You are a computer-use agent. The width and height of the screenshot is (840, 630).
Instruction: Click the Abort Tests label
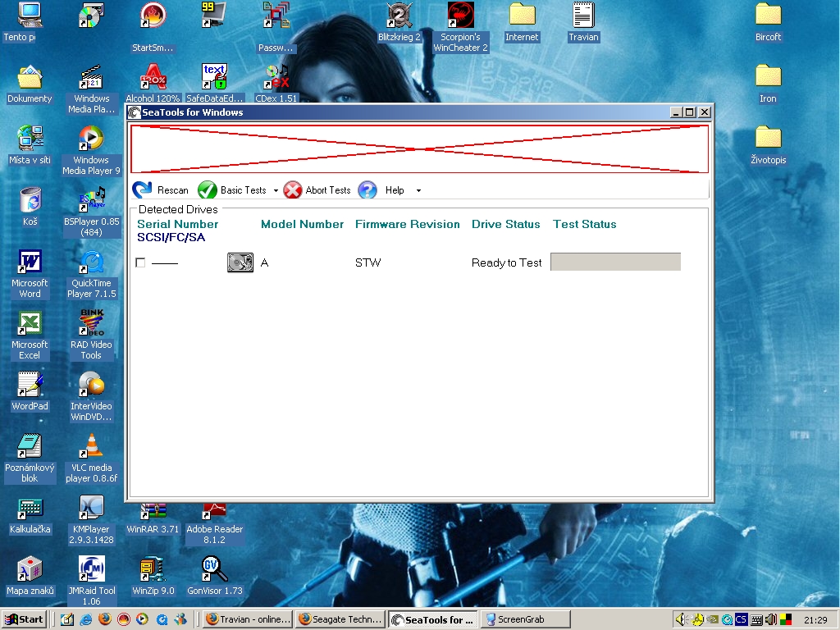[328, 190]
